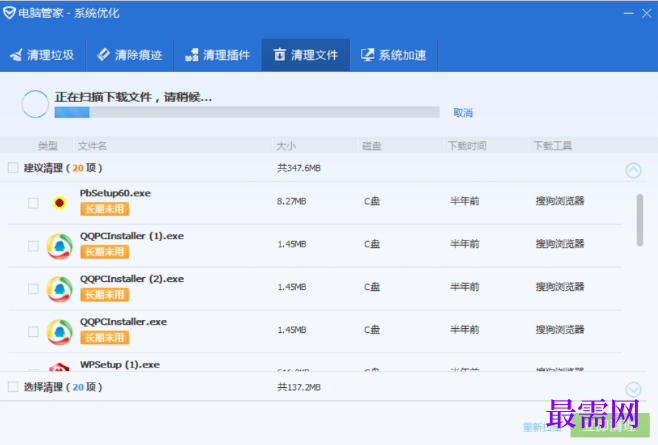Expand the 选择清理 section with down chevron
The image size is (658, 445).
633,390
